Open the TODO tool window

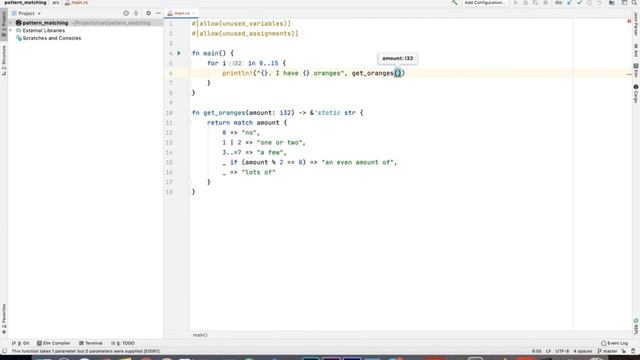(123, 343)
